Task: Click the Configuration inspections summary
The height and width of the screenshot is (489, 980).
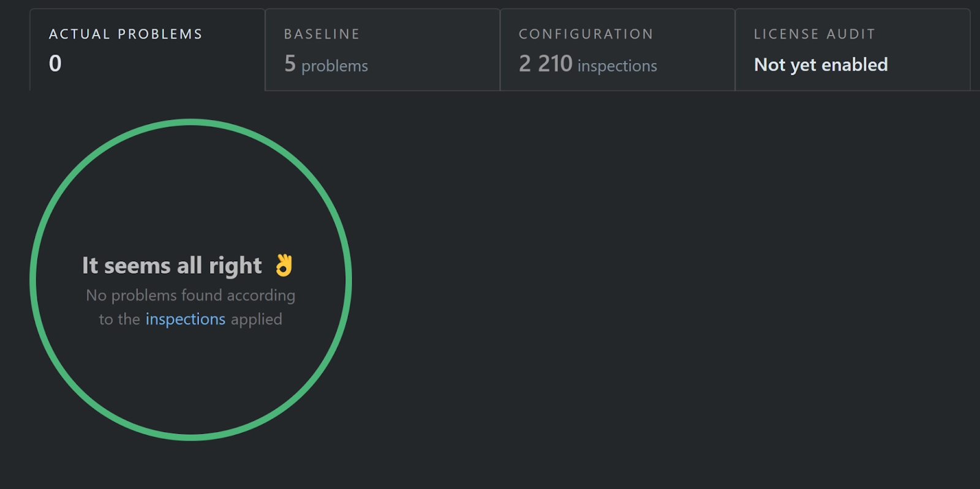Action: [587, 65]
